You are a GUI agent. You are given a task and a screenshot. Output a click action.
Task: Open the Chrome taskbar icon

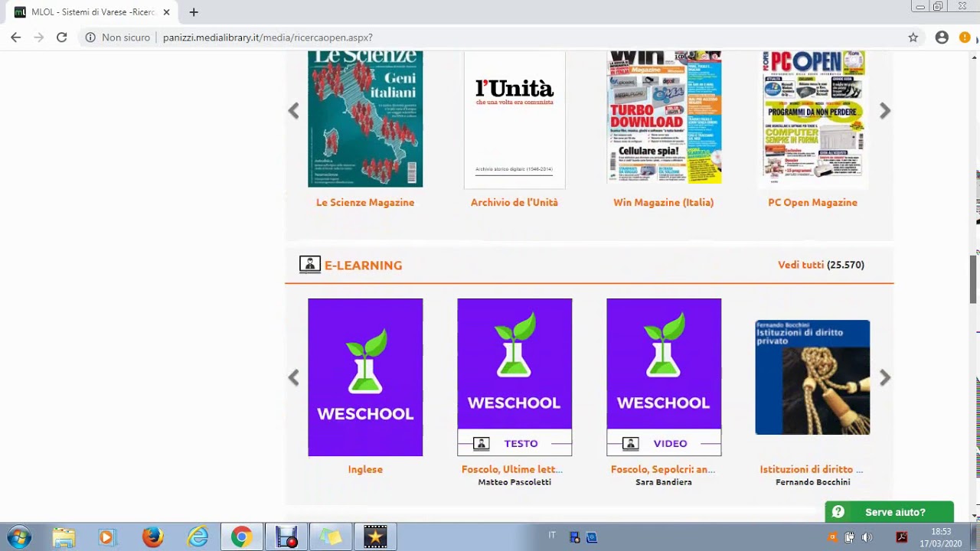pos(241,537)
